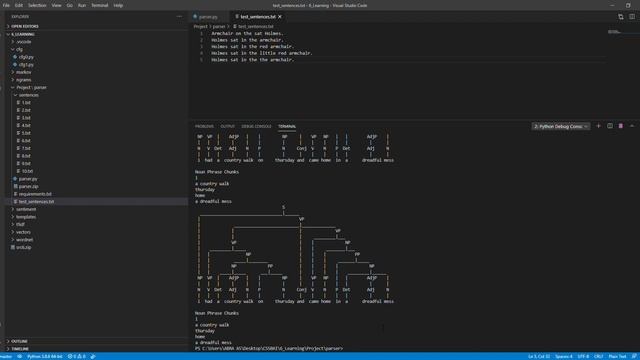Click the Plain Text language mode
The width and height of the screenshot is (640, 360).
pyautogui.click(x=617, y=356)
